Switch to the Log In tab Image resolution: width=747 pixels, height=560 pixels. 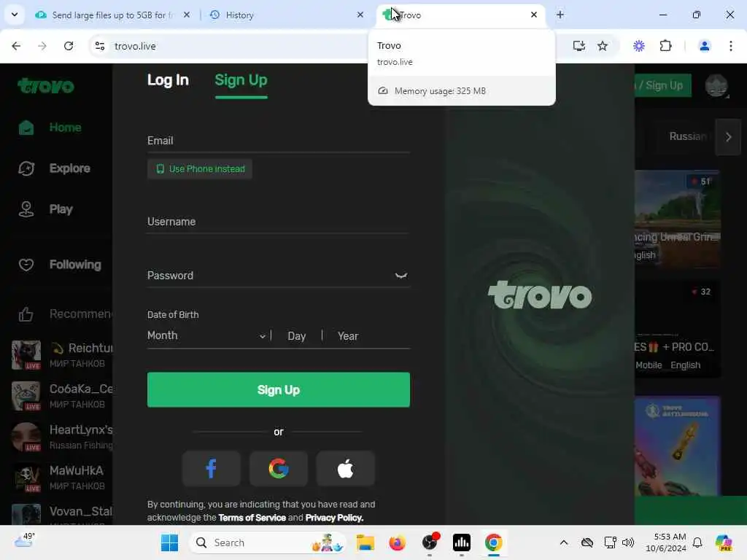click(168, 80)
